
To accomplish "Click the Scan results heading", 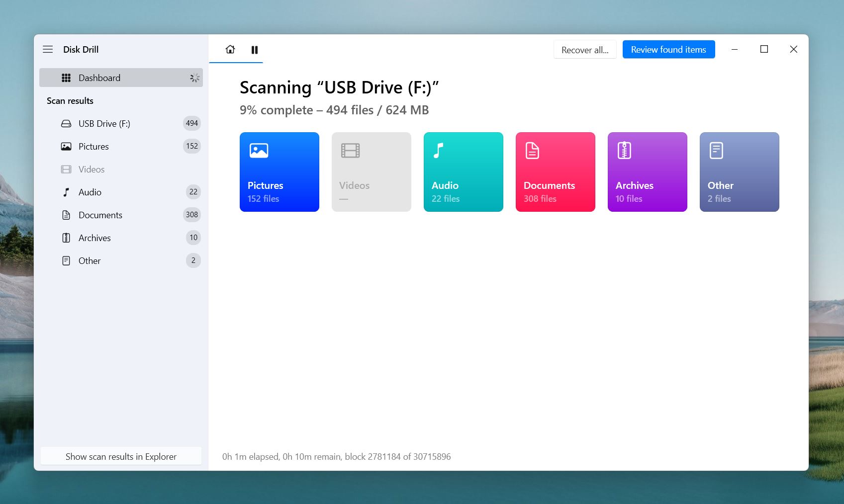I will click(70, 101).
